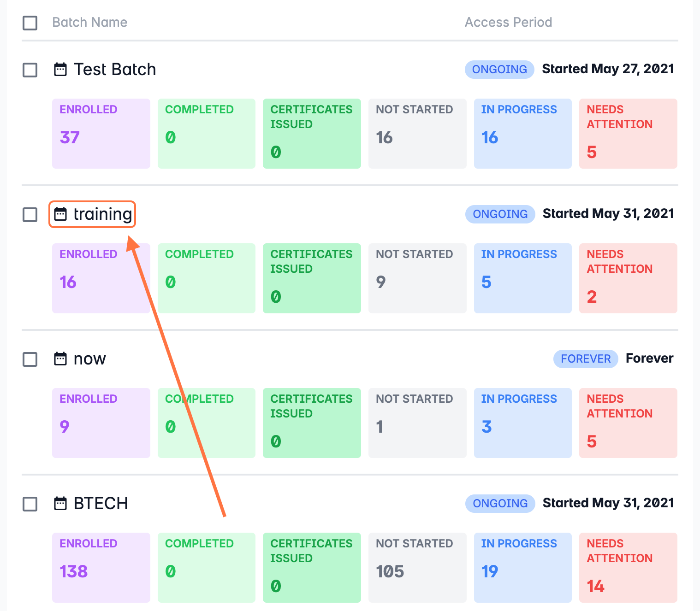Screen dimensions: 700x611
Task: Click the calendar icon beside training
Action: (60, 214)
